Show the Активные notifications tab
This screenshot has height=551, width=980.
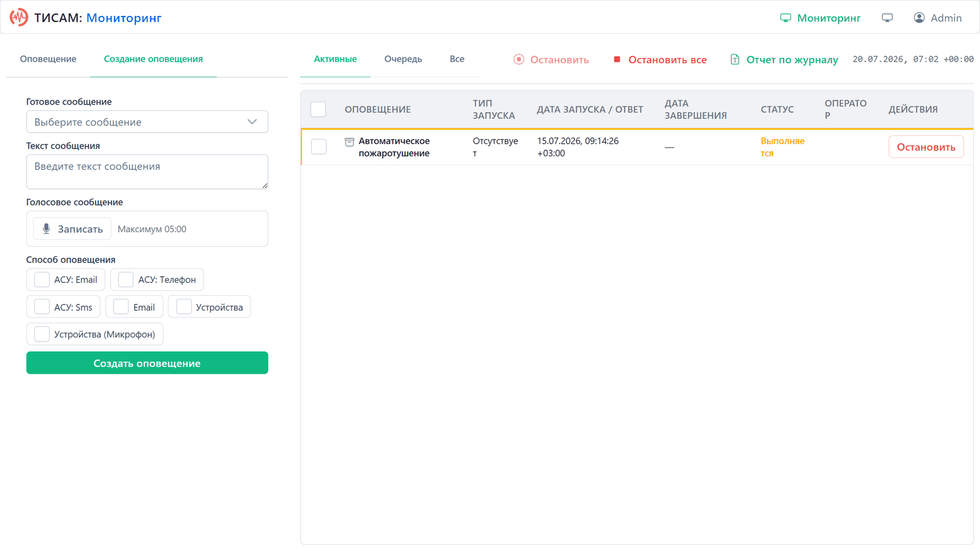(335, 59)
